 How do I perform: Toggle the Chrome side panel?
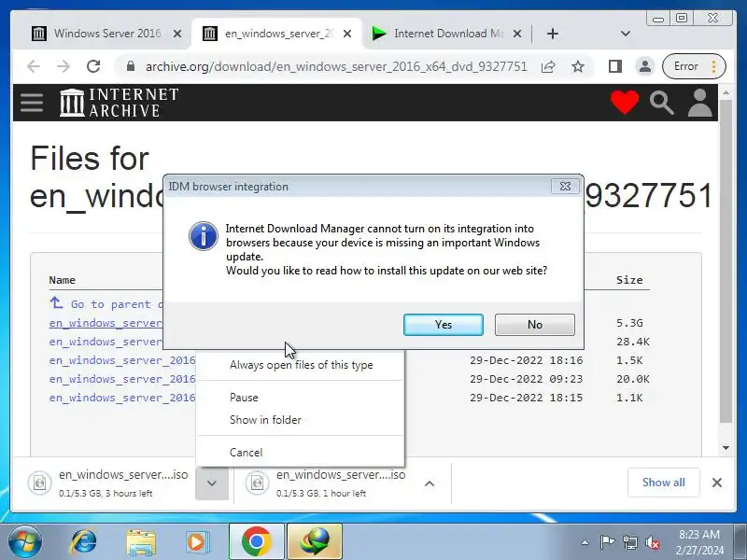click(615, 66)
